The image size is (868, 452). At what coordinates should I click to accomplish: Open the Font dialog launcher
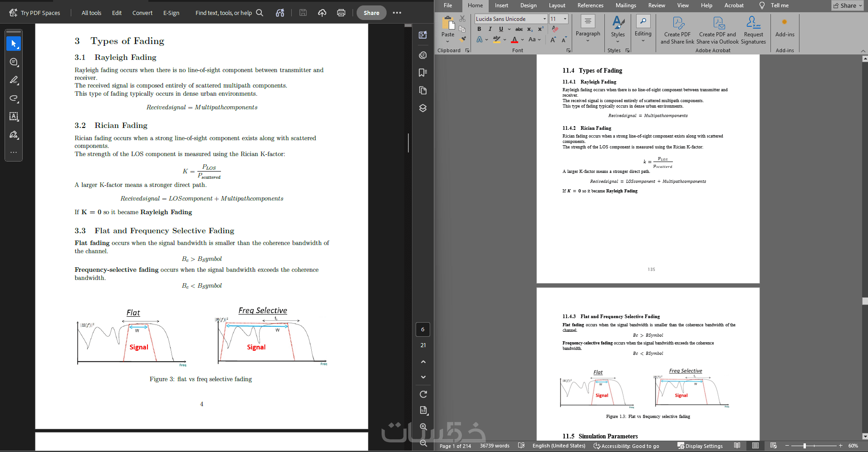point(569,50)
